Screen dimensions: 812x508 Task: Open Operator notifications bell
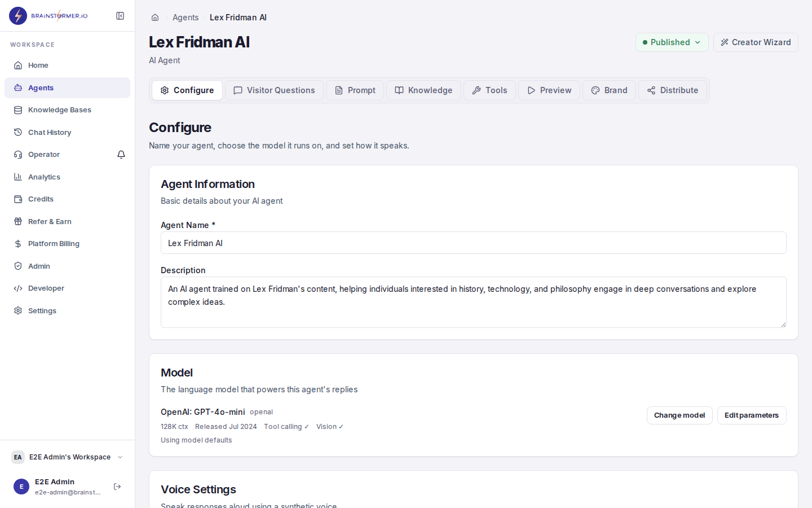click(x=121, y=155)
